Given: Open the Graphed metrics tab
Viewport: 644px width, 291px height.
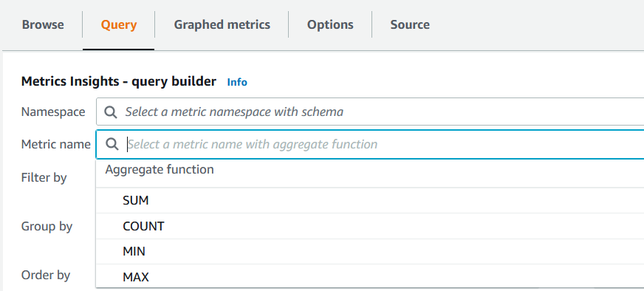Looking at the screenshot, I should 222,24.
